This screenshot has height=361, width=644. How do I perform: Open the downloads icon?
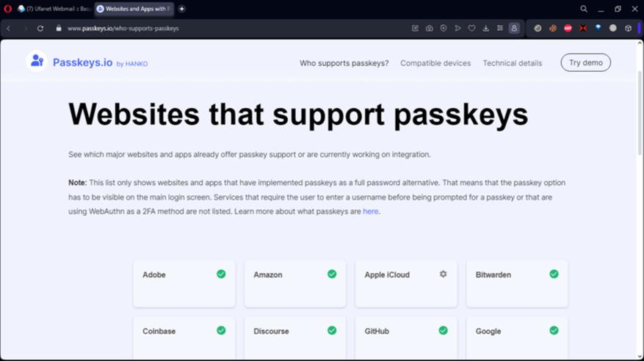[x=486, y=29]
